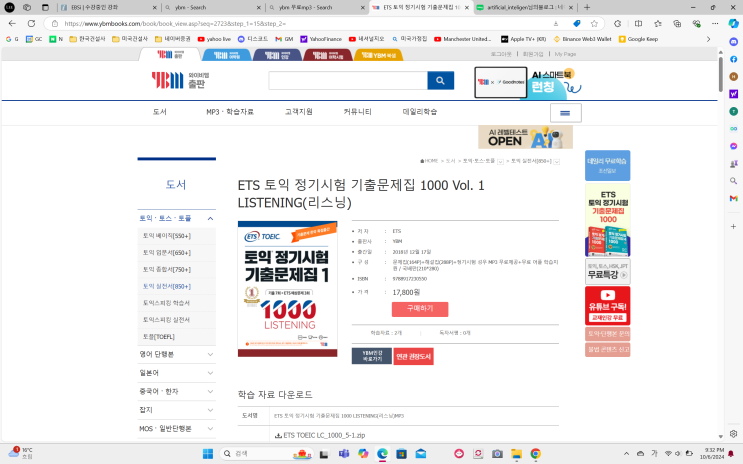The image size is (743, 464).
Task: Open the hamburger menu icon in navigation
Action: 565,113
